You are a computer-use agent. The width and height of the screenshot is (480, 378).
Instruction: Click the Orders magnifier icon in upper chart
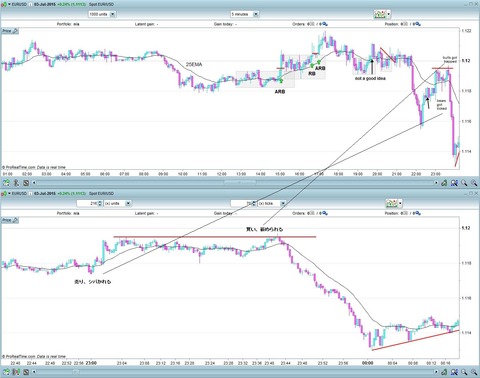pyautogui.click(x=325, y=24)
